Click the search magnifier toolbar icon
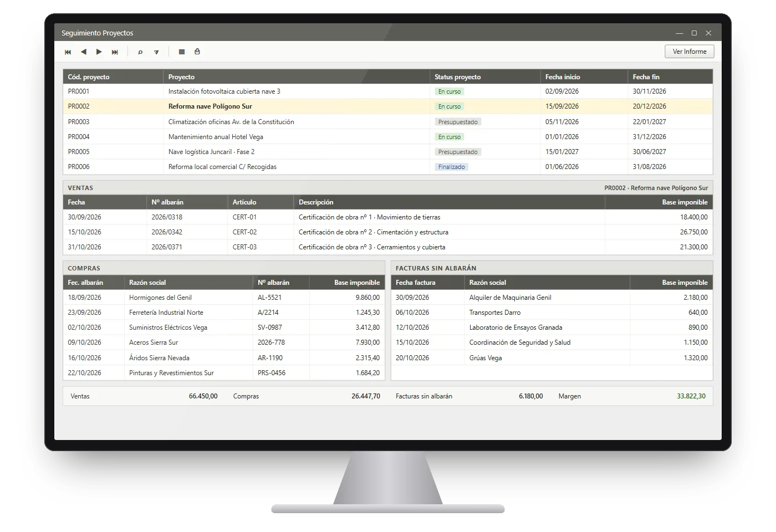The height and width of the screenshot is (532, 776). click(140, 52)
